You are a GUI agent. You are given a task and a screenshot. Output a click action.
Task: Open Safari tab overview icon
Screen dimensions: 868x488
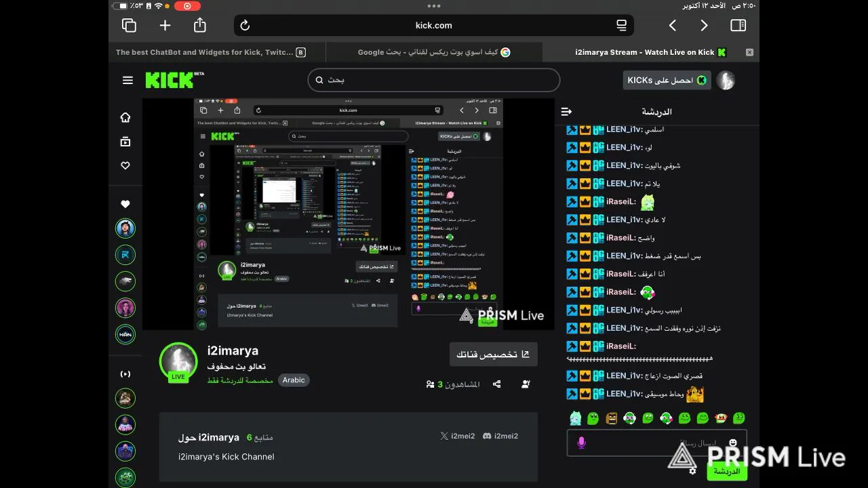point(129,25)
